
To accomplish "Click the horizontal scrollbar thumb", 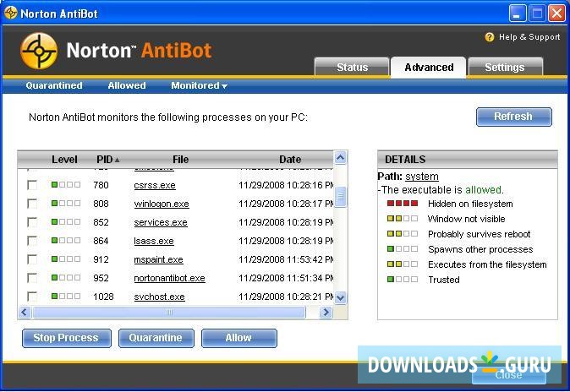I will 168,312.
